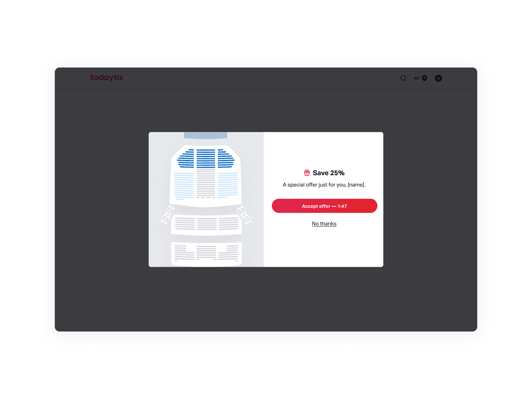
Task: Dismiss the offer with No thanks
Action: (x=324, y=223)
